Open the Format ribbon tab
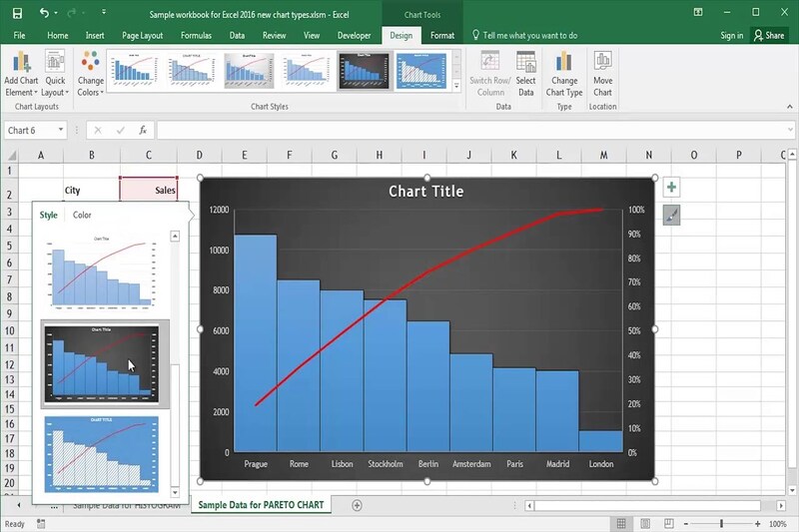This screenshot has width=799, height=532. (x=442, y=35)
